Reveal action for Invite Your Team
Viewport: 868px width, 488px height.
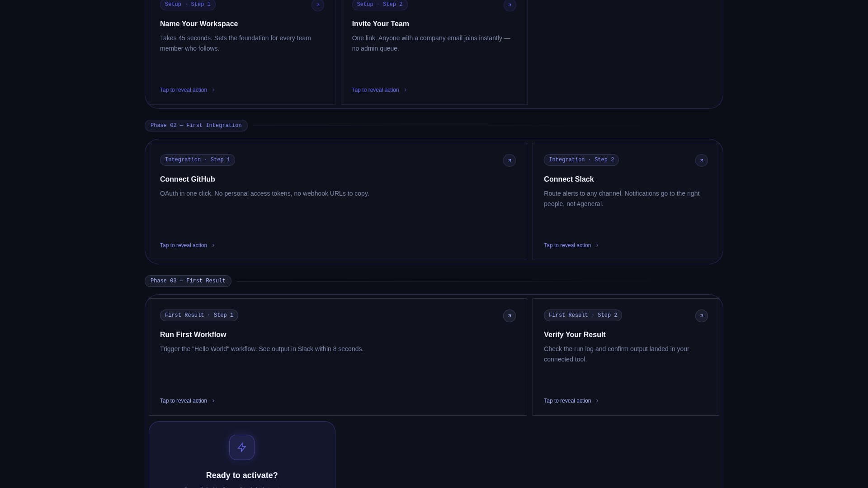tap(380, 90)
